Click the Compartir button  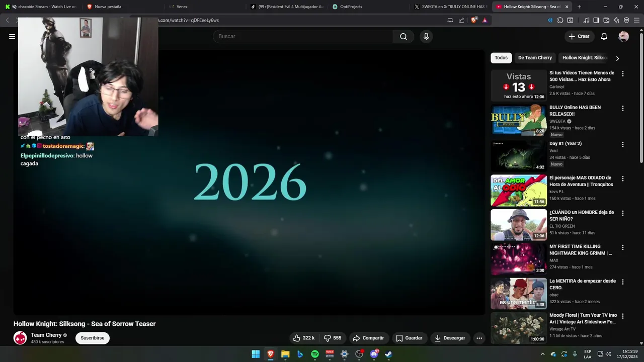(368, 338)
